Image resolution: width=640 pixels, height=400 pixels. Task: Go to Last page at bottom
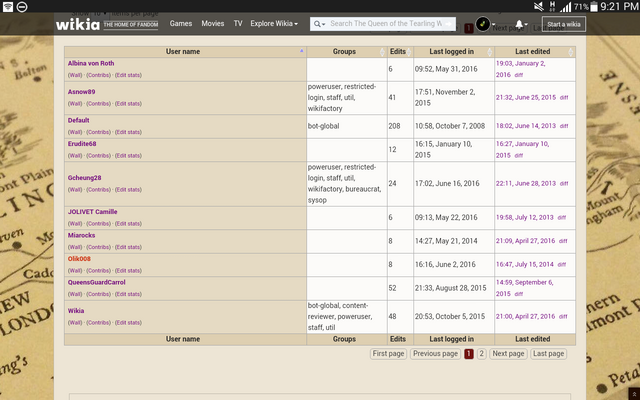(x=549, y=353)
